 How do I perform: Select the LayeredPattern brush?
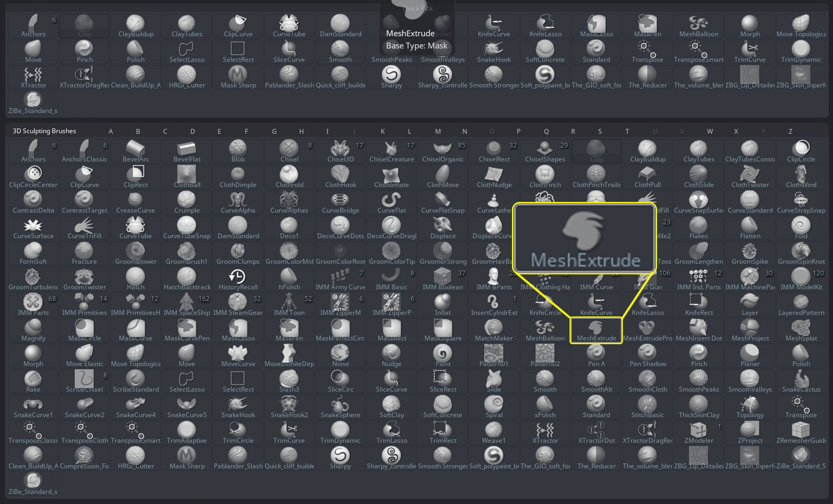pos(801,305)
